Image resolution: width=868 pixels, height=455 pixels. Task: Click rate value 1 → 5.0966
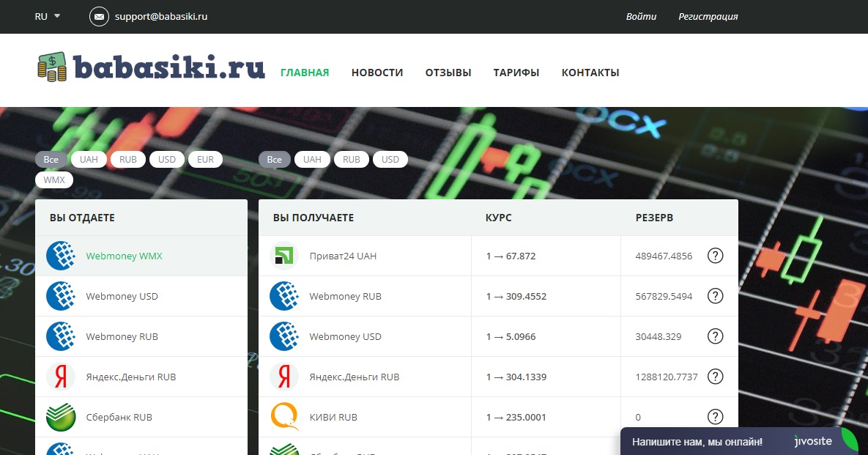tap(511, 336)
